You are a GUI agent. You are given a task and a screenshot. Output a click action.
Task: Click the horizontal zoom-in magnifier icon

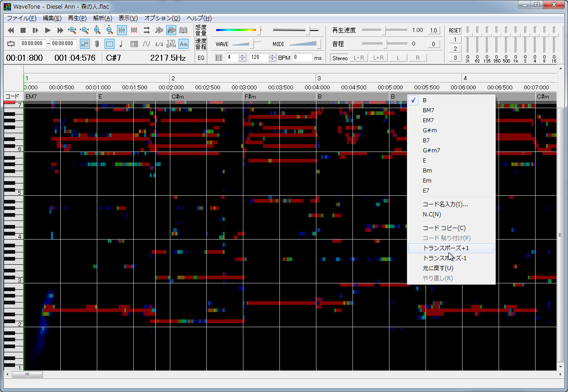[72, 31]
